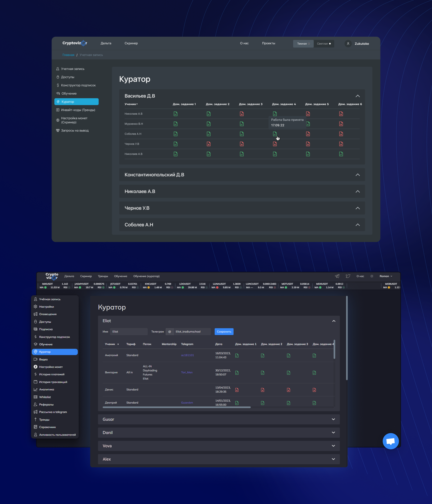The height and width of the screenshot is (504, 432).
Task: Click the Сохранить button
Action: click(x=224, y=332)
